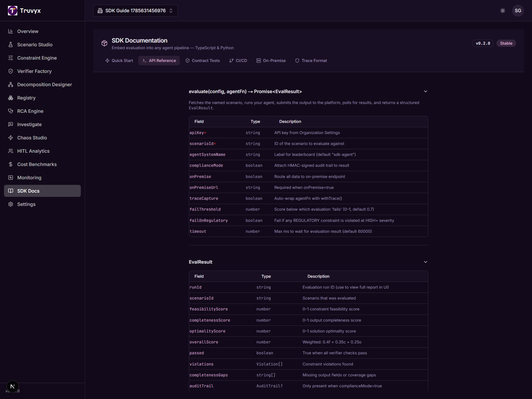Click the traceCapture field cell
This screenshot has width=532, height=399.
(x=204, y=198)
